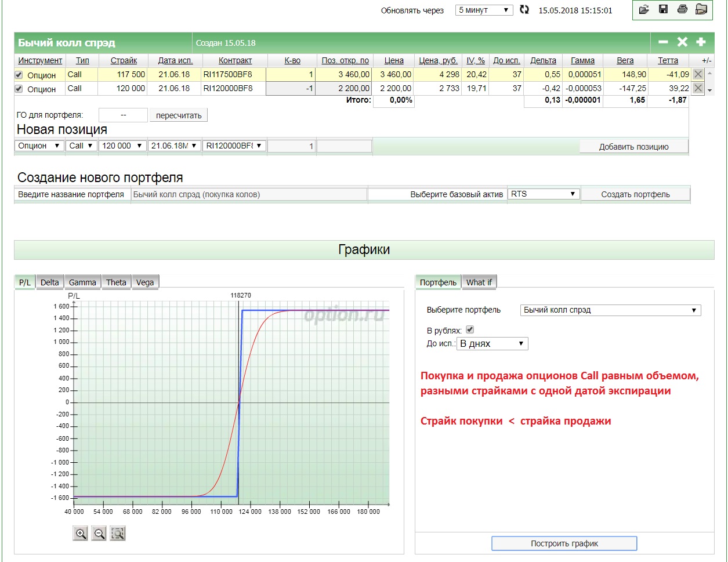
Task: Expand the RTS base asset dropdown
Action: pos(543,194)
